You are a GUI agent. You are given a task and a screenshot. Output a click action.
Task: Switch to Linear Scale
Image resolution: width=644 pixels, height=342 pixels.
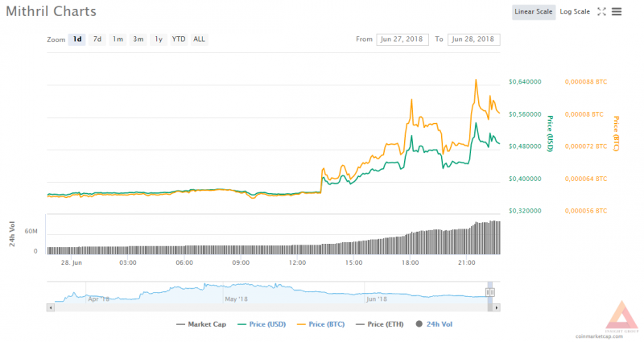point(534,12)
